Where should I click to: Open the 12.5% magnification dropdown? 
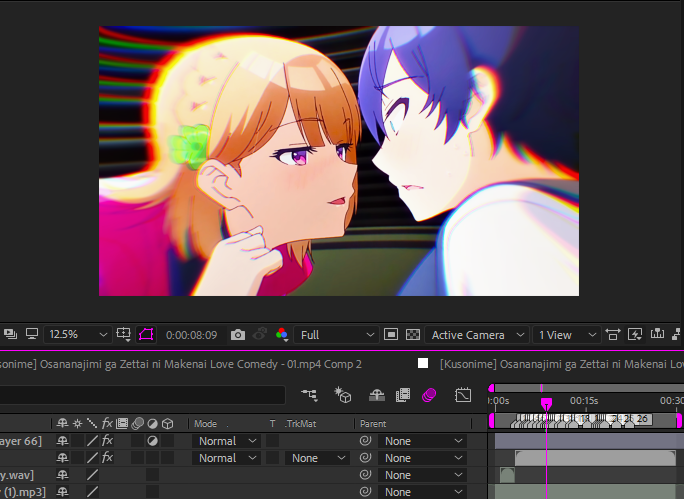click(x=78, y=335)
